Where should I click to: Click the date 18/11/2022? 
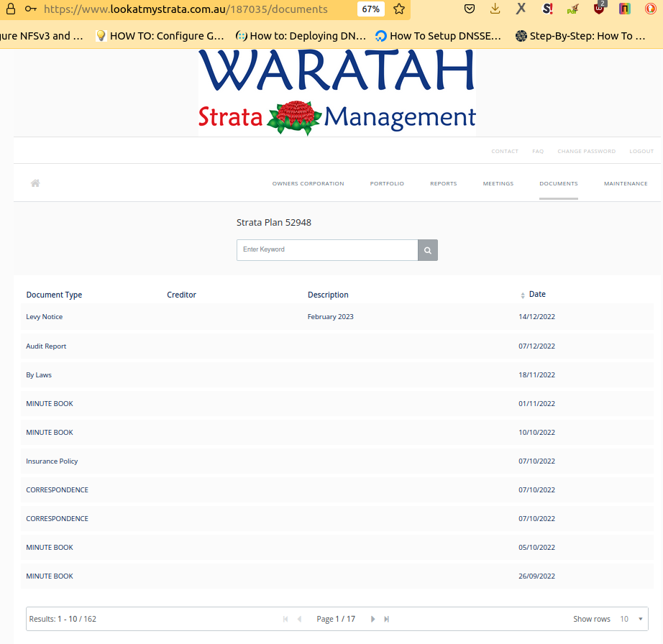pos(537,374)
